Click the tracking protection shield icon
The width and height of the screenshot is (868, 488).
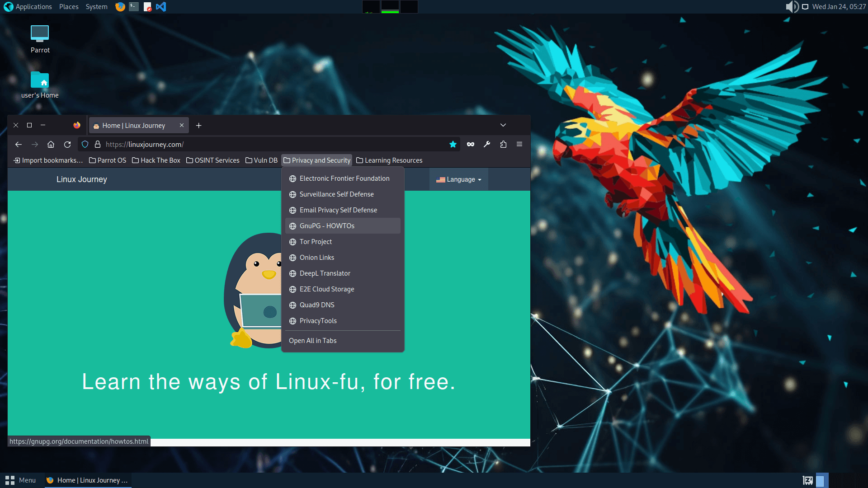[x=85, y=144]
